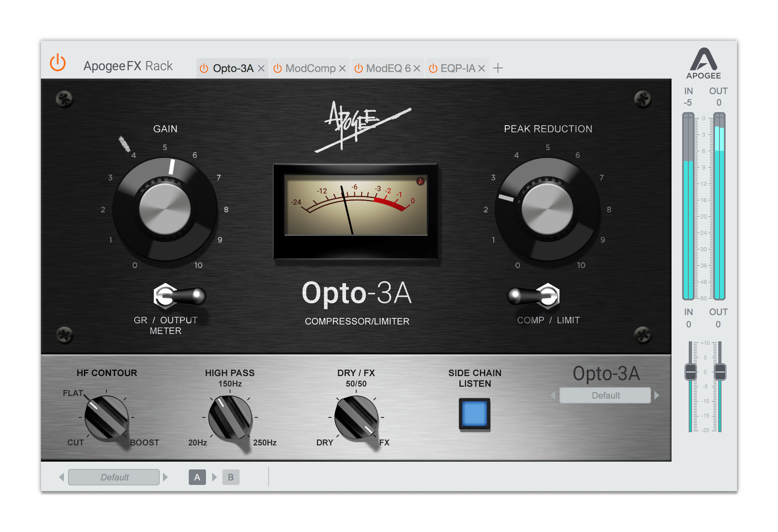The height and width of the screenshot is (532, 778).
Task: Switch to the ModComp tab
Action: click(x=310, y=68)
